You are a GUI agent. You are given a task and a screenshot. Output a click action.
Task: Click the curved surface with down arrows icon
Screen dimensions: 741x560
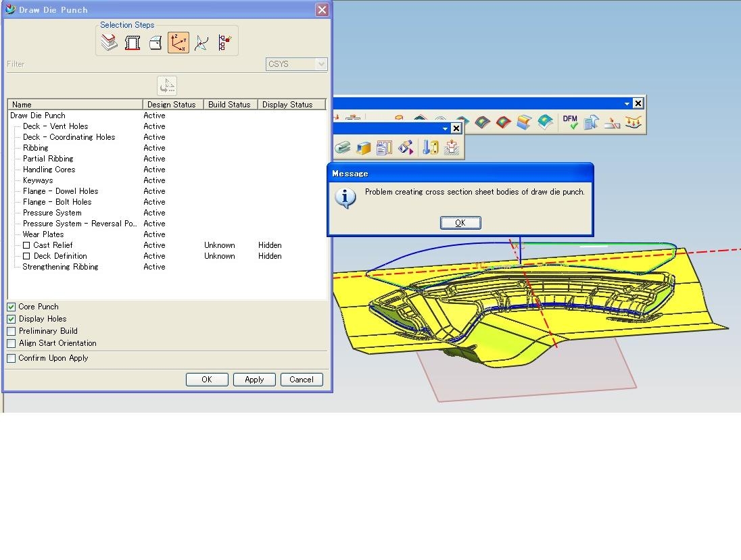point(634,122)
